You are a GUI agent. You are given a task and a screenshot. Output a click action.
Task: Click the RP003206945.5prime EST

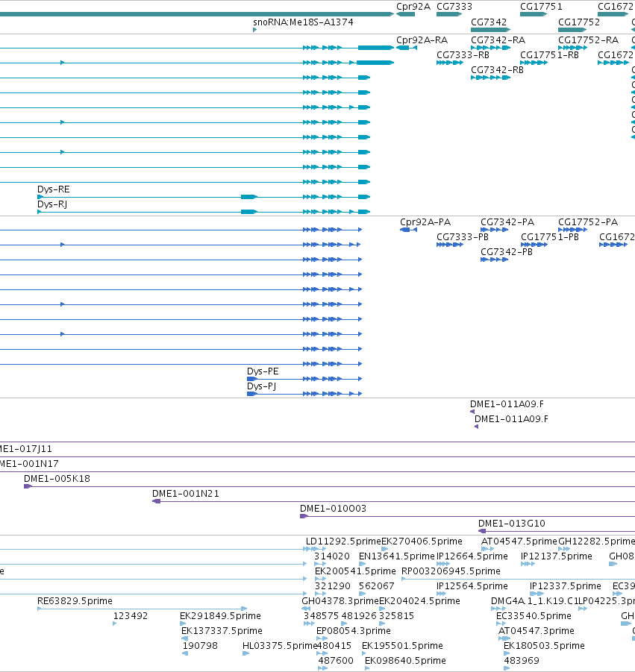(x=518, y=579)
